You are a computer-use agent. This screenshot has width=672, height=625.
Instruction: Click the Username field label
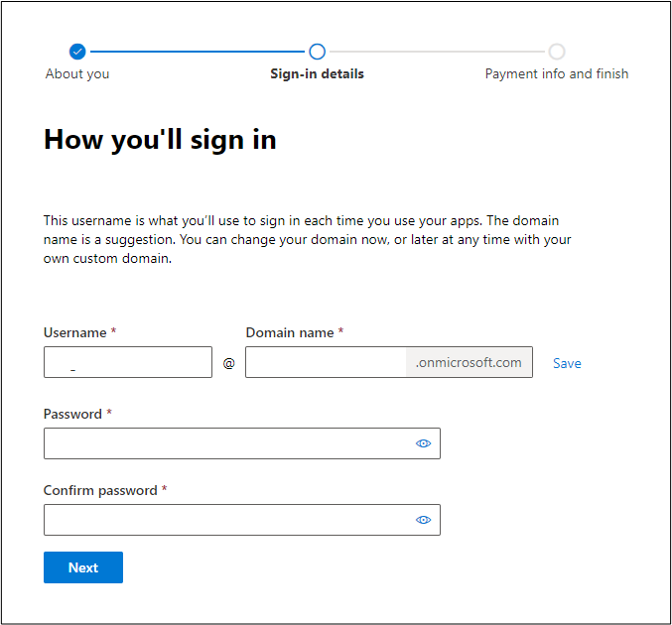click(75, 332)
